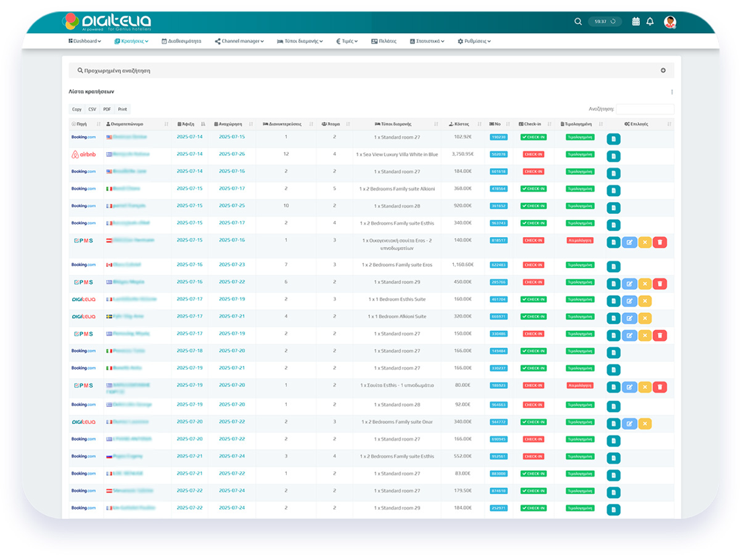Delete the 80.00€ Σουίτα Esthis booking

pyautogui.click(x=660, y=388)
